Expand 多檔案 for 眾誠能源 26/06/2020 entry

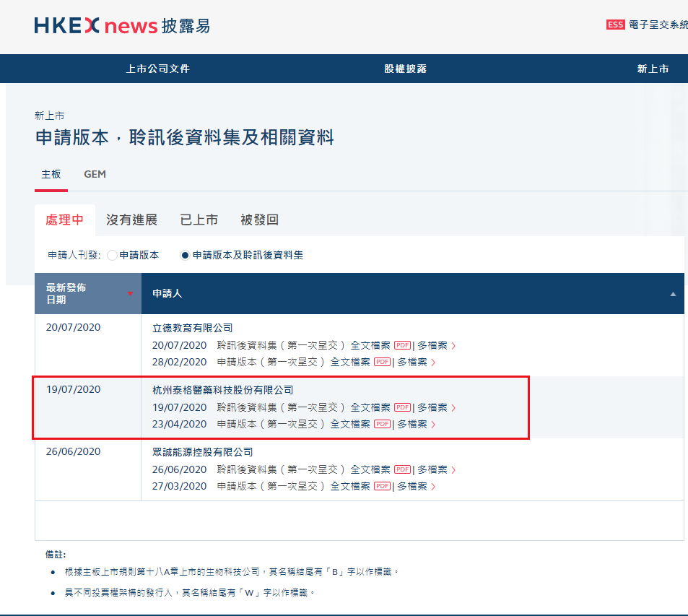[435, 469]
